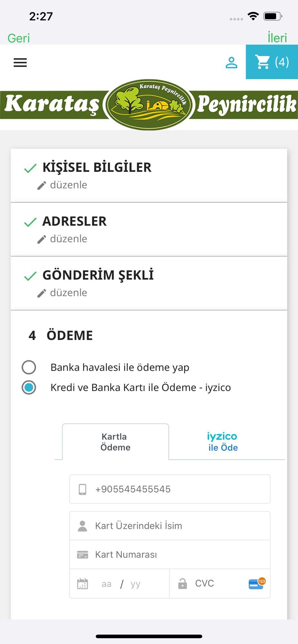Screen dimensions: 298x644
Task: Click the pencil icon under Gönderim Şekli
Action: pos(42,293)
